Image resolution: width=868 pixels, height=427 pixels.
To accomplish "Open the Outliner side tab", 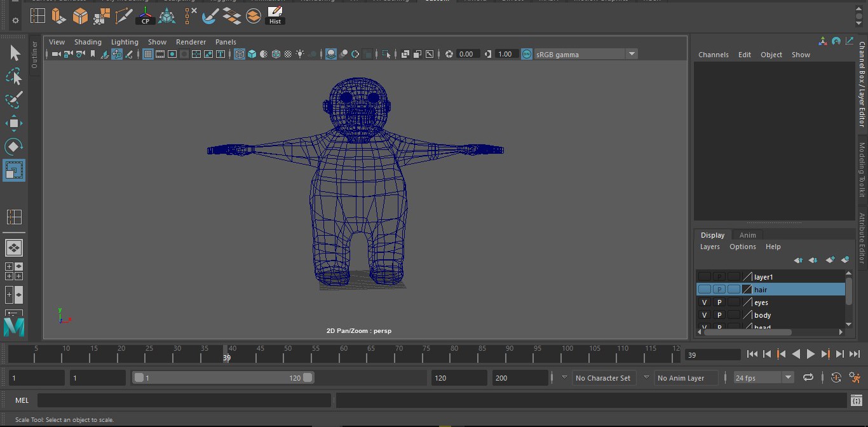I will [34, 55].
